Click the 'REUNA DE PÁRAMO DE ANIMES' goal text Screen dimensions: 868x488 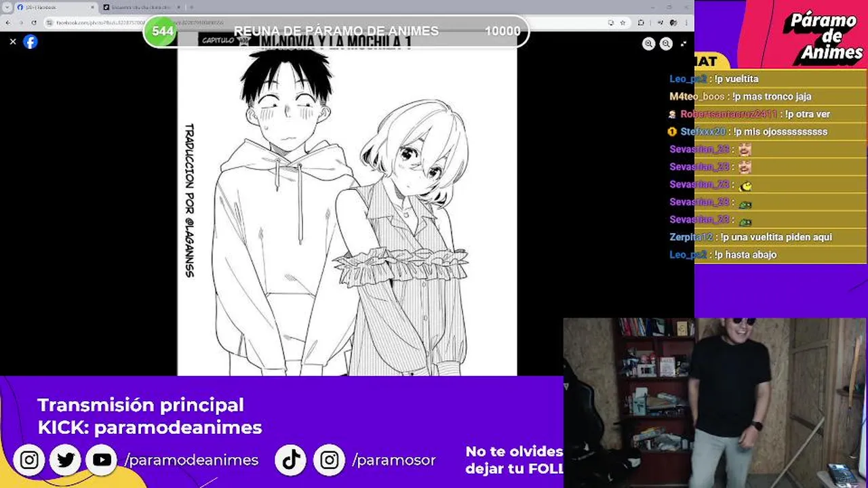pos(336,31)
